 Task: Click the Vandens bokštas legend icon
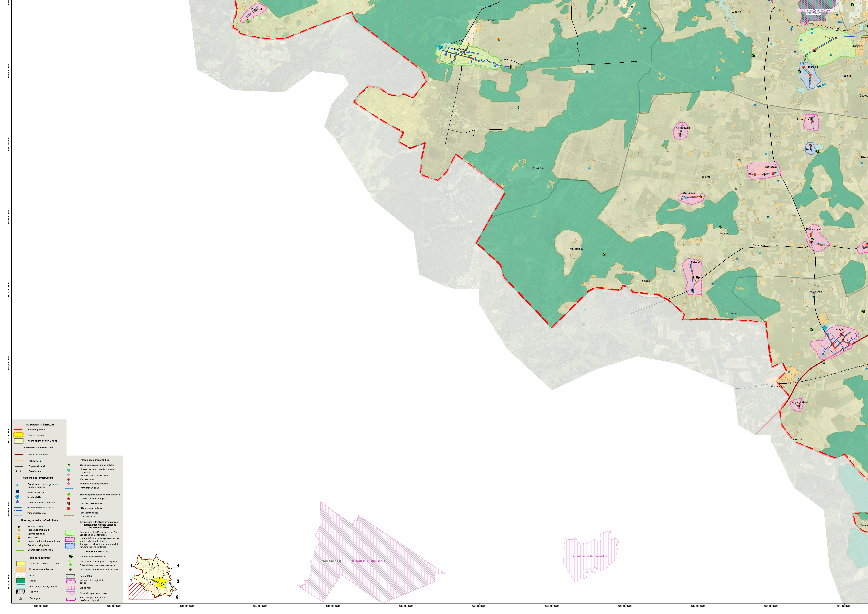pyautogui.click(x=17, y=491)
